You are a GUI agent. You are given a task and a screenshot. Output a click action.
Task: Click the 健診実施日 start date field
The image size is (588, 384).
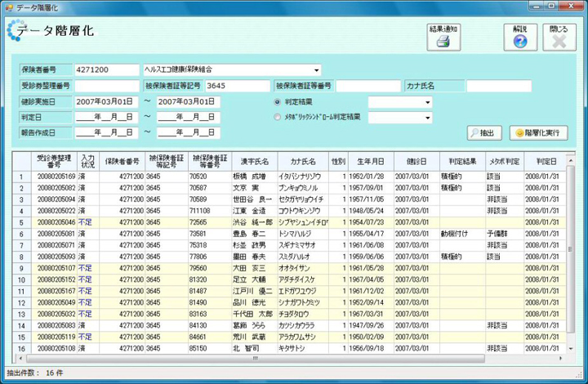point(106,102)
